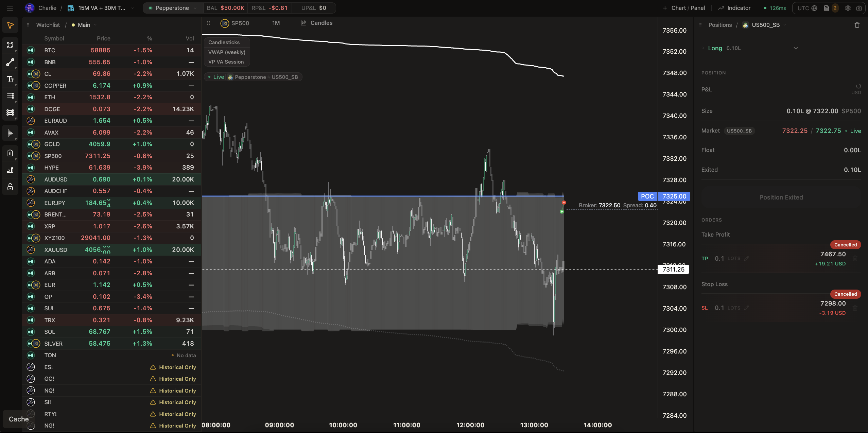Delete the Positions panel with trash icon
This screenshot has width=868, height=433.
pos(857,25)
